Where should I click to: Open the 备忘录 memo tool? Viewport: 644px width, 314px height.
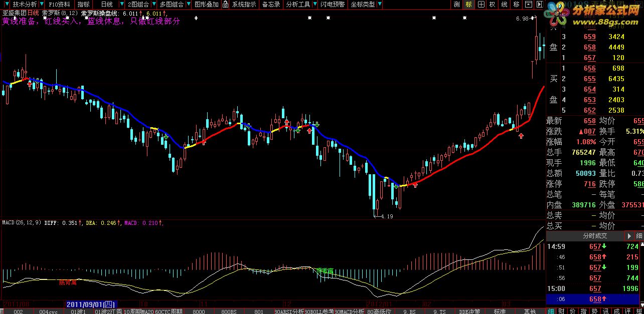(271, 5)
